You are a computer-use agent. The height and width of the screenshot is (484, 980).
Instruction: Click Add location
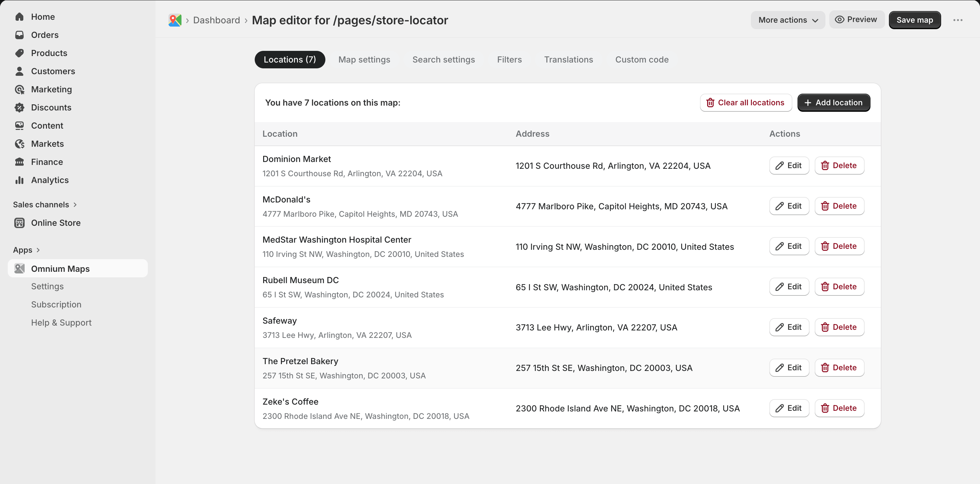point(834,103)
